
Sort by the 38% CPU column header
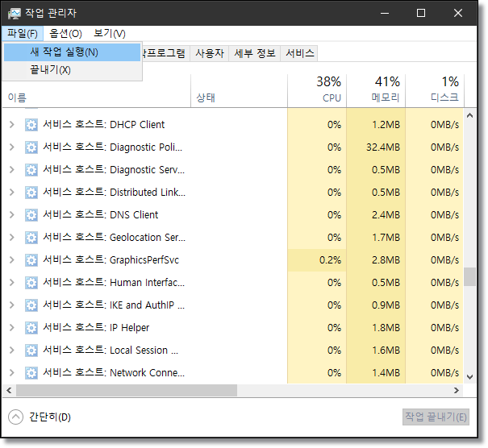[317, 91]
